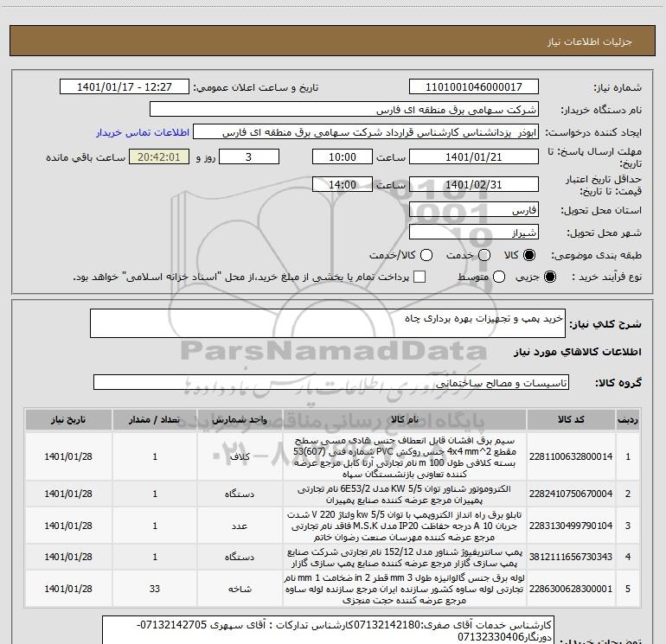Click the need number field 1101001046000017
666x644 pixels.
(x=474, y=87)
